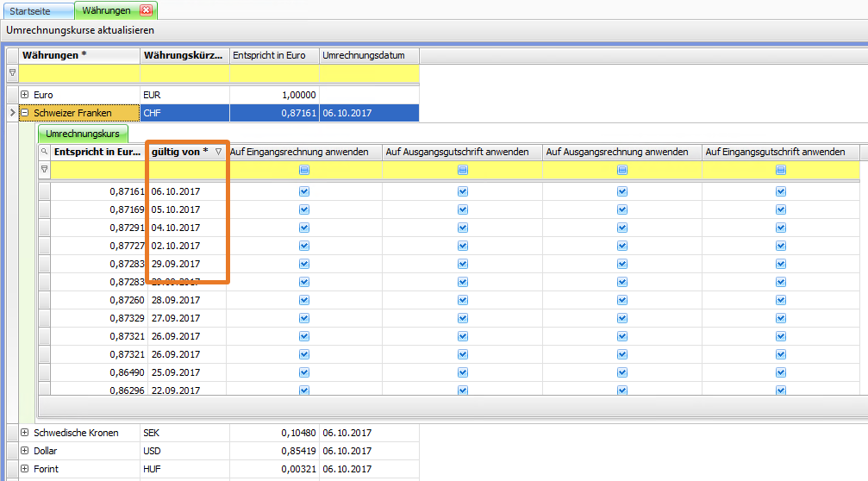Click the yellow filter field under Währungskürzel

coord(184,73)
